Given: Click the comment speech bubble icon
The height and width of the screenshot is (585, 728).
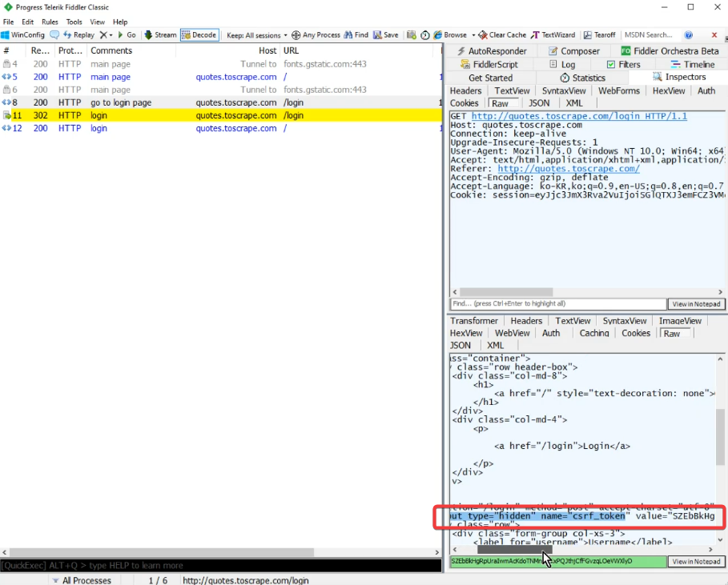Looking at the screenshot, I should tap(54, 34).
